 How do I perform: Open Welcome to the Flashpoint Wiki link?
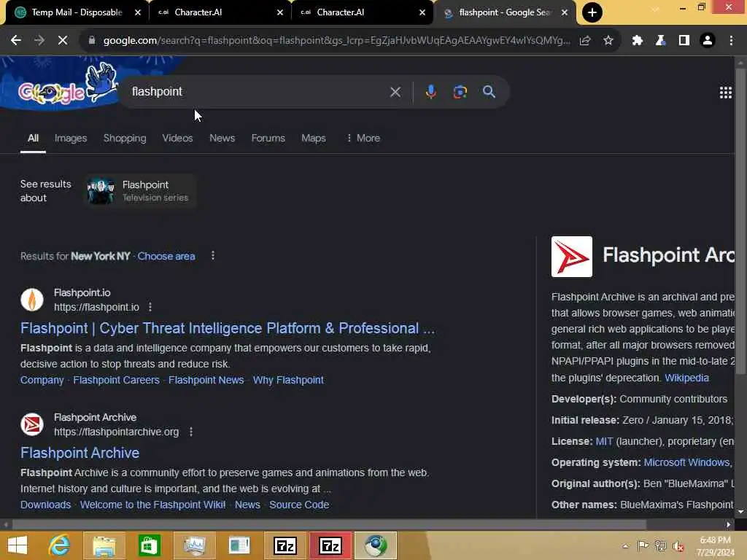point(153,505)
